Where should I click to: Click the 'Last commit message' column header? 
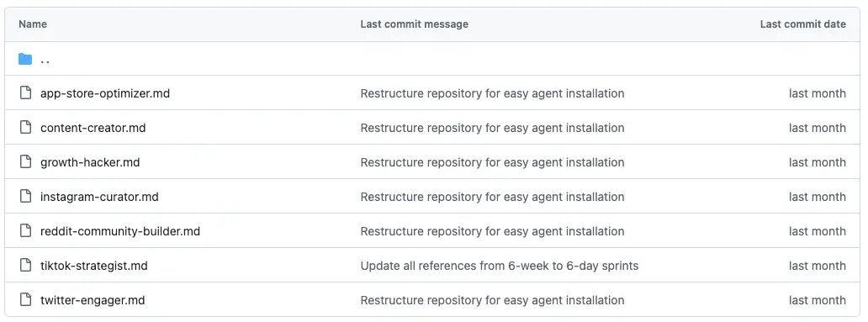point(414,24)
